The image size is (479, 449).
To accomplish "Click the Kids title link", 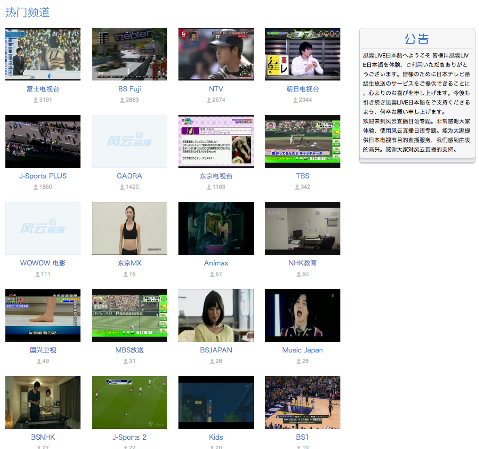I will (216, 437).
